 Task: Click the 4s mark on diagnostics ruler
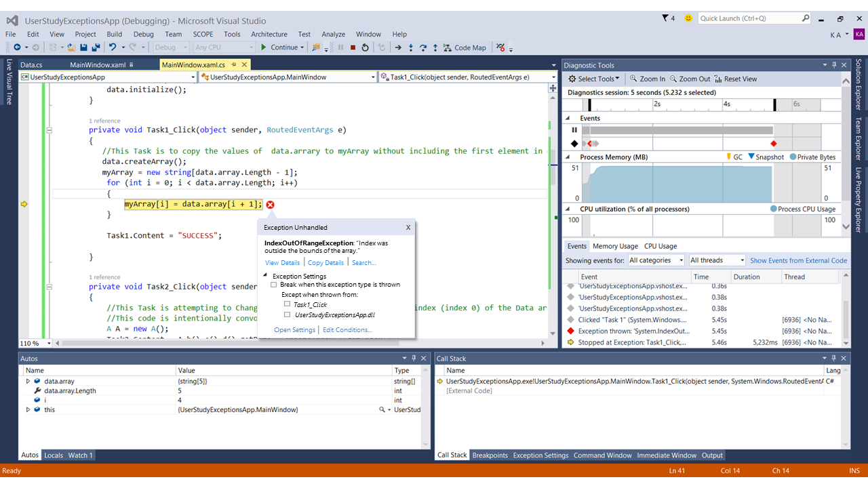point(726,104)
